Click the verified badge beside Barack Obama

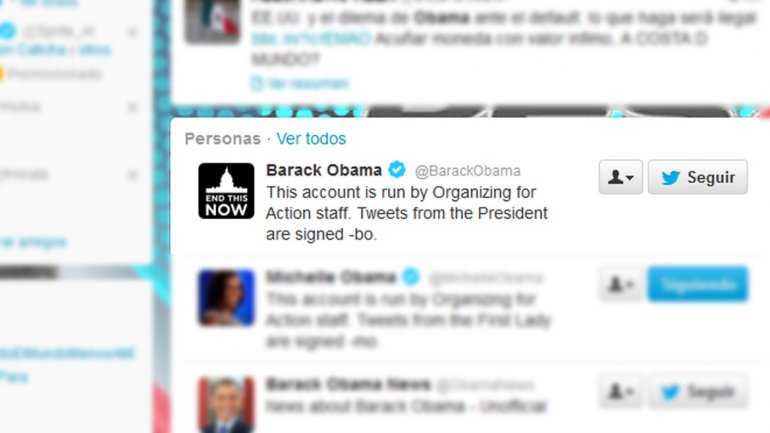[x=397, y=170]
